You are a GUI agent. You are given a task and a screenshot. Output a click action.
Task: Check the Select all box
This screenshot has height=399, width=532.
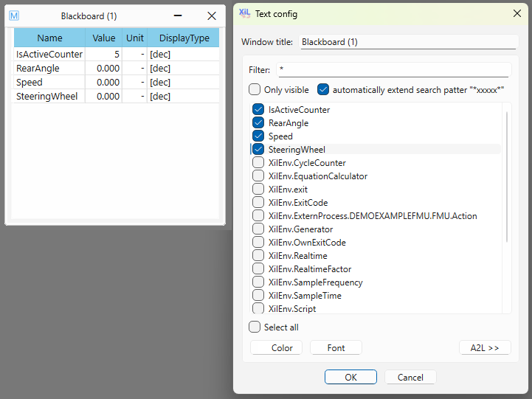255,327
